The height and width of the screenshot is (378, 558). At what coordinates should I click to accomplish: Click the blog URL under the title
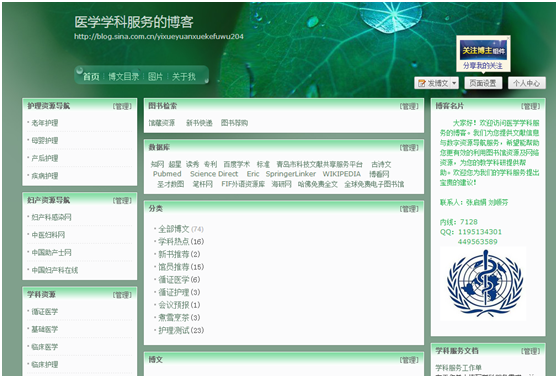pyautogui.click(x=159, y=36)
